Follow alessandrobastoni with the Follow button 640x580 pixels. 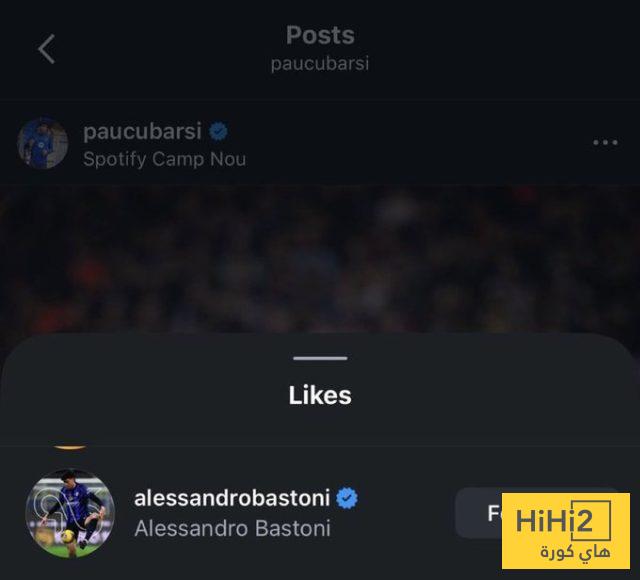click(x=478, y=513)
